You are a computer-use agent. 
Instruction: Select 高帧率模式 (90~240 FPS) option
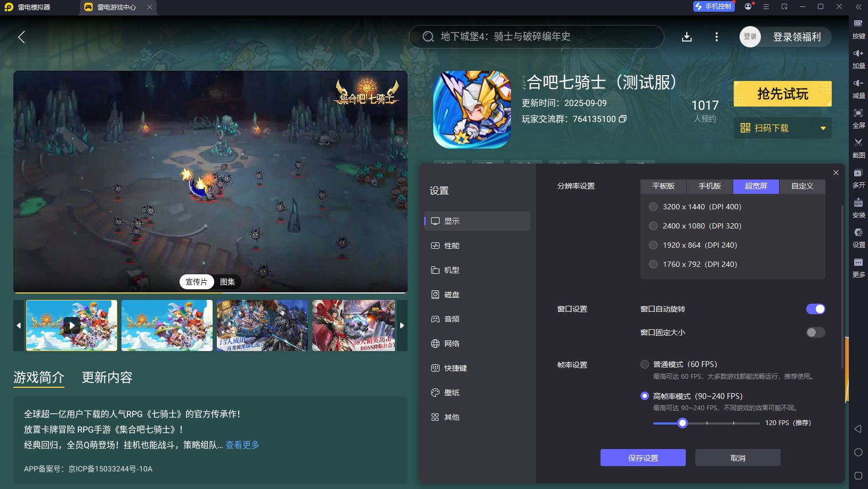click(645, 396)
